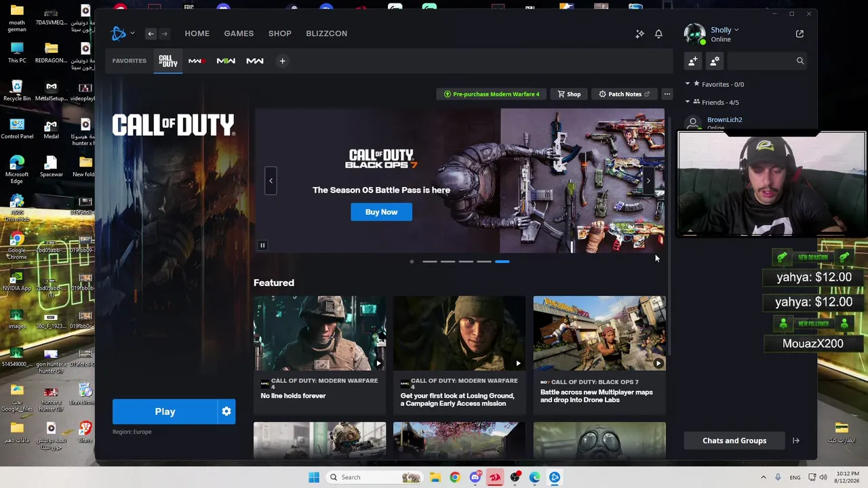Collapse the Favorites - 0/0 group
The image size is (868, 488).
click(x=688, y=84)
